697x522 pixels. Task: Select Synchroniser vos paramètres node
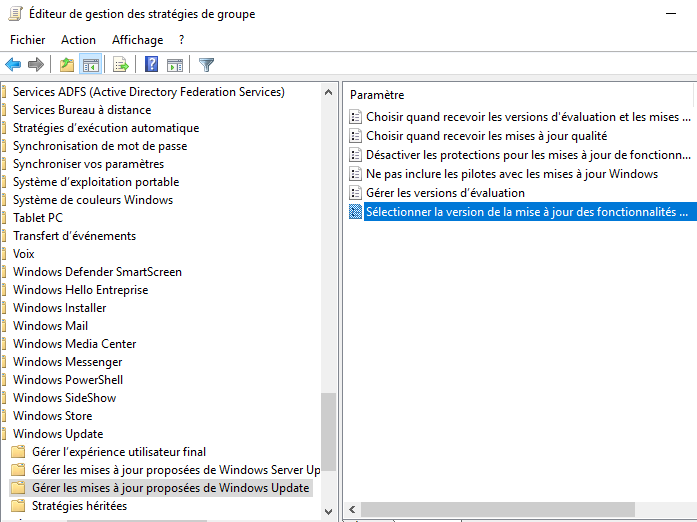[88, 164]
